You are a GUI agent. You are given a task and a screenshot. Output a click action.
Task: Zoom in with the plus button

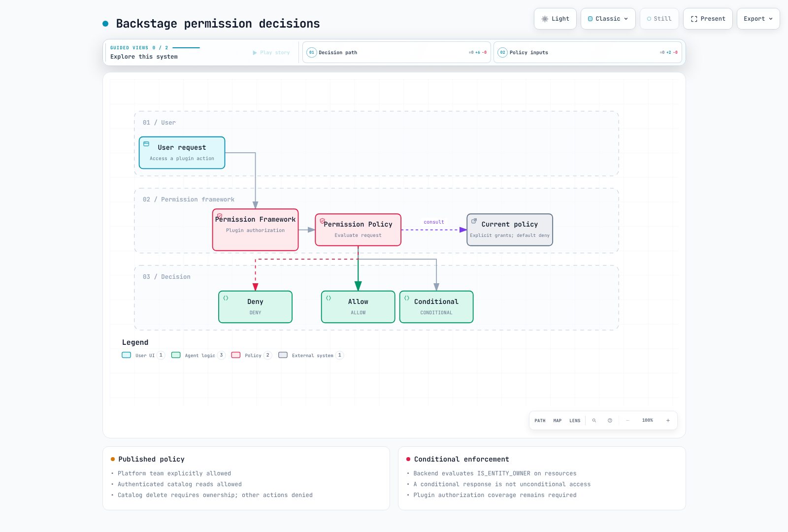coord(668,421)
